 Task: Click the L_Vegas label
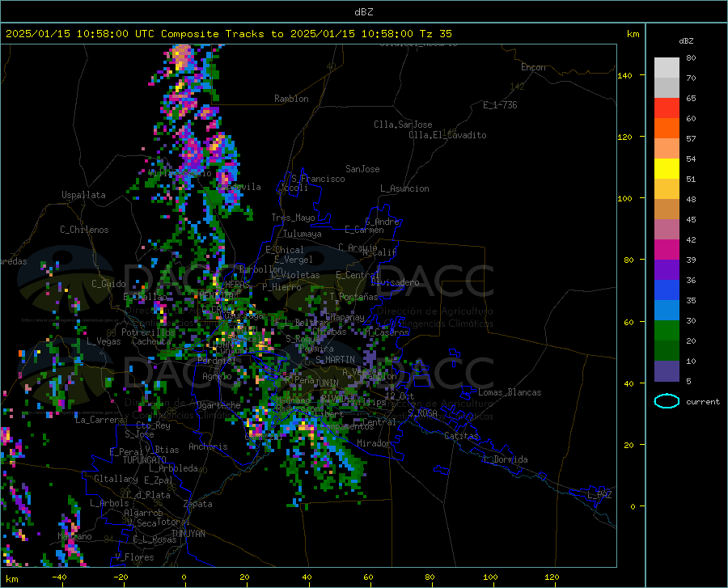104,341
